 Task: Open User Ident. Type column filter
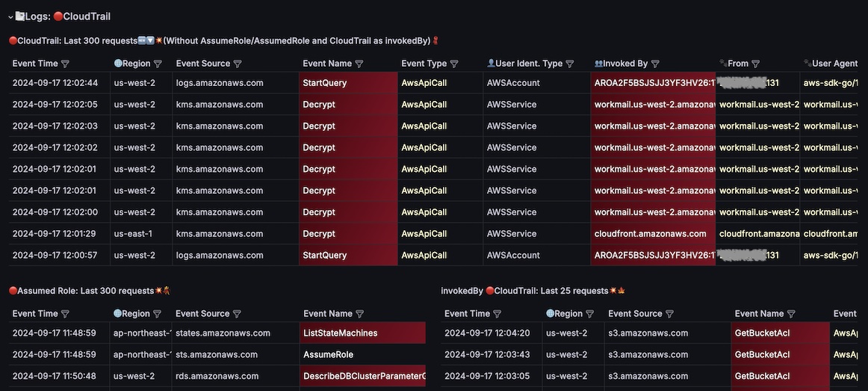pyautogui.click(x=570, y=64)
